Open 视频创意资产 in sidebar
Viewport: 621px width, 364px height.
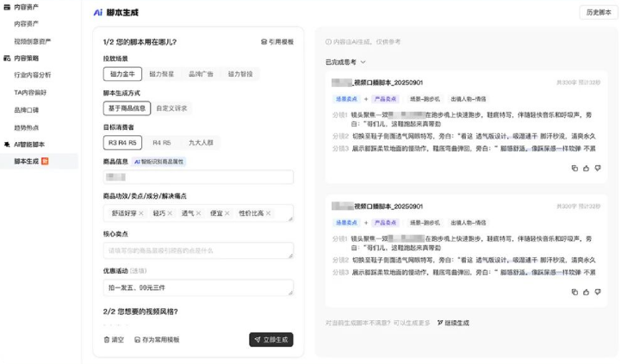click(x=33, y=41)
